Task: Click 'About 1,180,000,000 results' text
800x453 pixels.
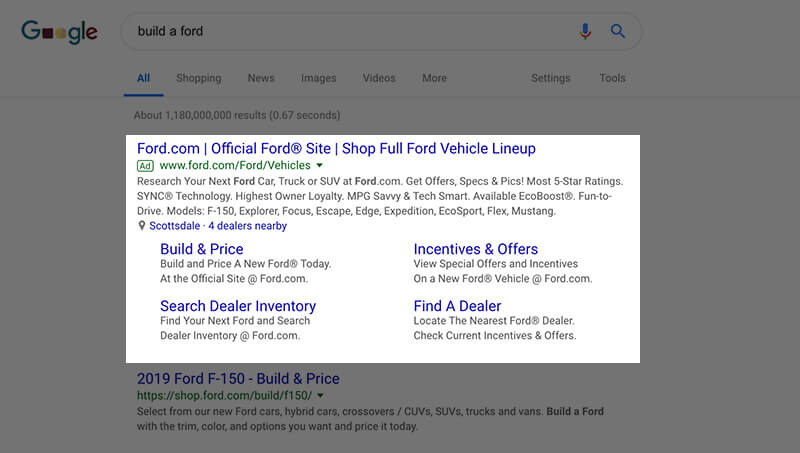Action: [237, 115]
